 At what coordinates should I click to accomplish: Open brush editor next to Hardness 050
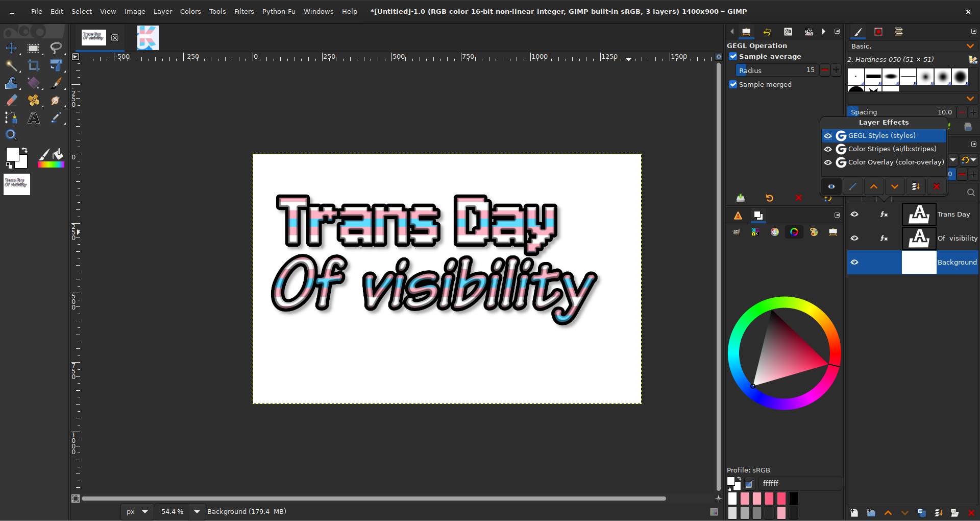tap(973, 60)
